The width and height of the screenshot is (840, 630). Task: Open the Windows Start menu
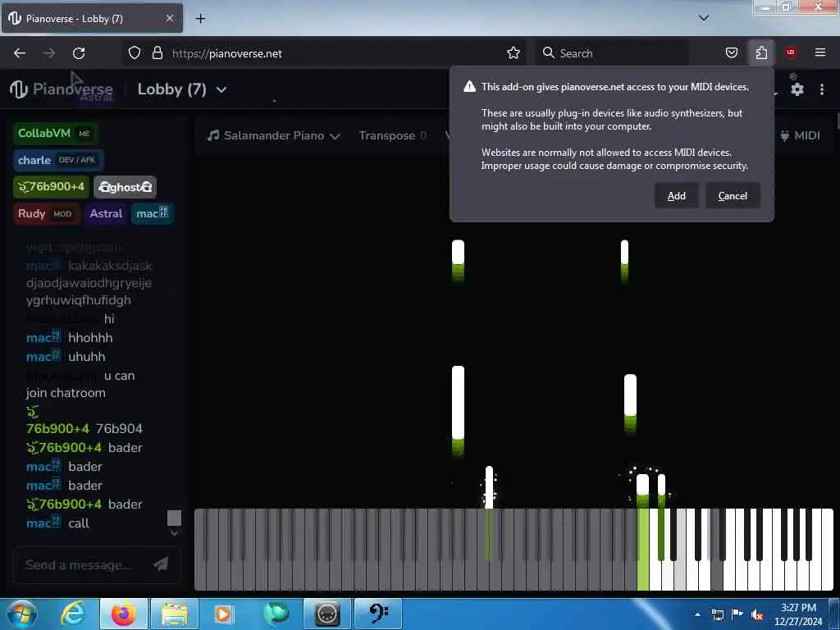tap(22, 614)
